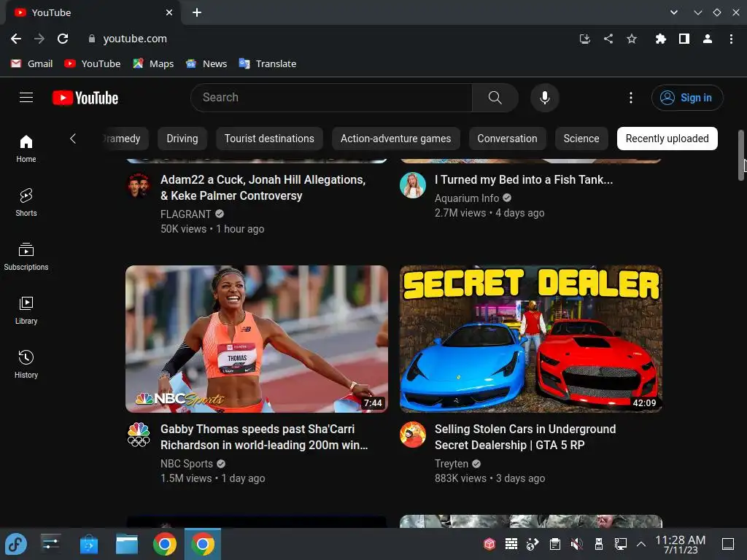This screenshot has width=747, height=560.
Task: Select the Tourist destinations chip
Action: 269,139
